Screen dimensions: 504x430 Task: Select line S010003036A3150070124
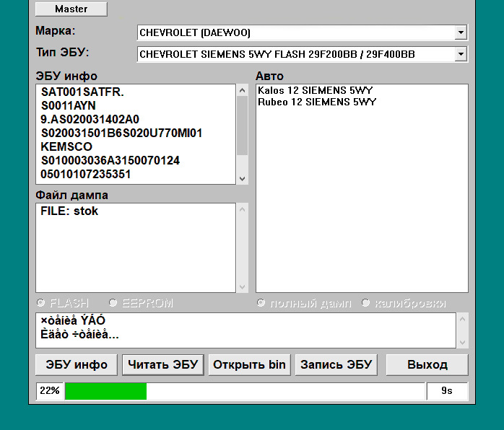[110, 161]
